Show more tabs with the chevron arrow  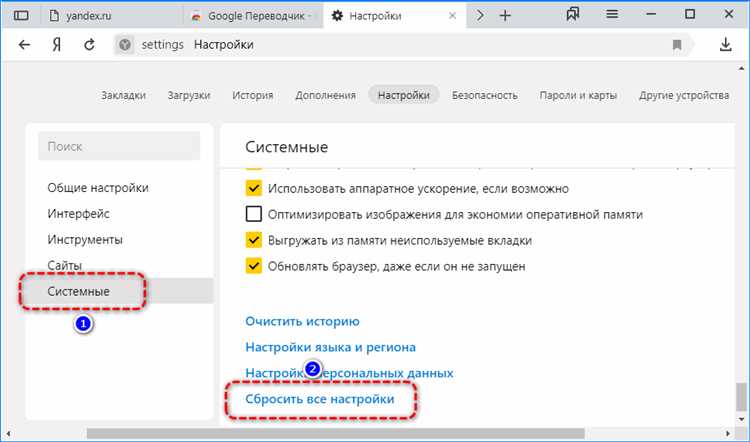480,16
